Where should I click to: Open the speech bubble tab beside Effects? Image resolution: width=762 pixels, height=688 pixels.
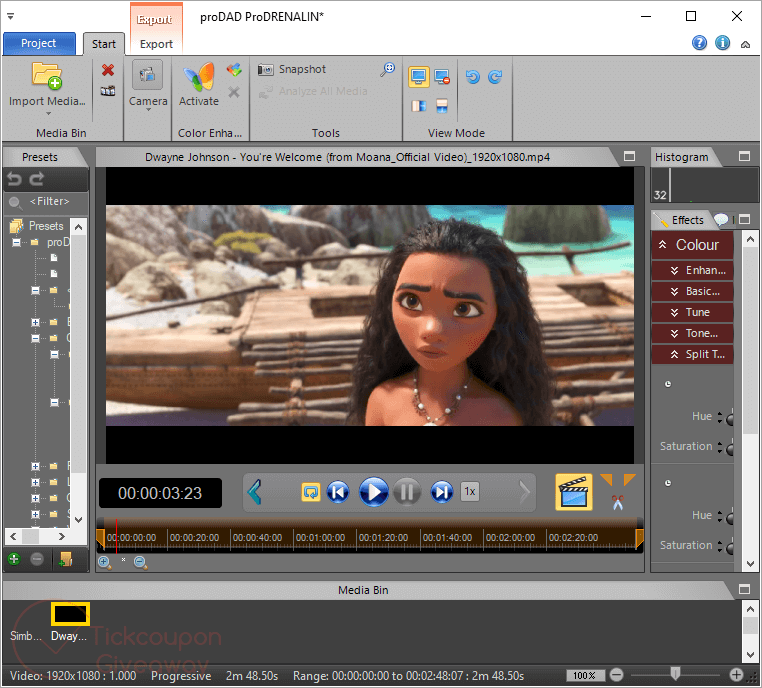click(x=721, y=220)
